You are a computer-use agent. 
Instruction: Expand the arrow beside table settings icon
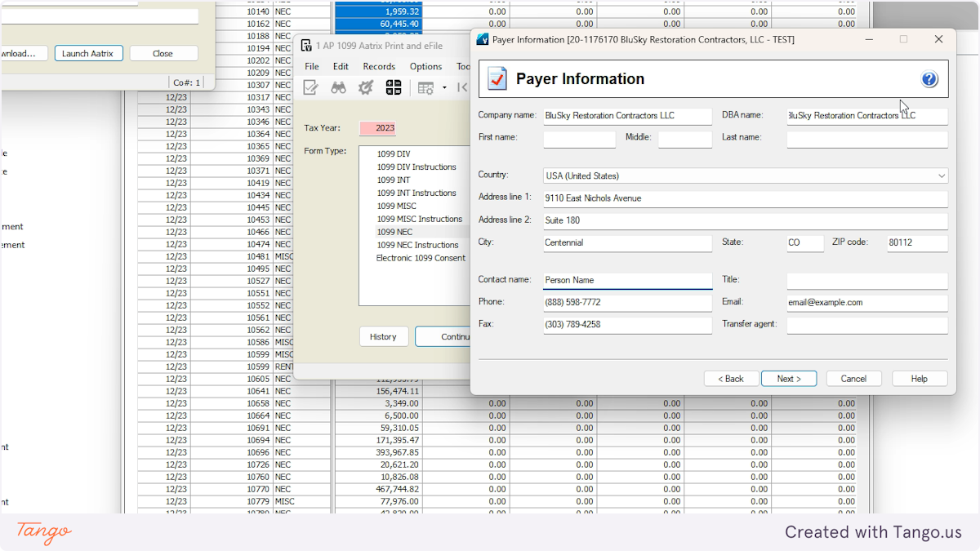click(444, 87)
